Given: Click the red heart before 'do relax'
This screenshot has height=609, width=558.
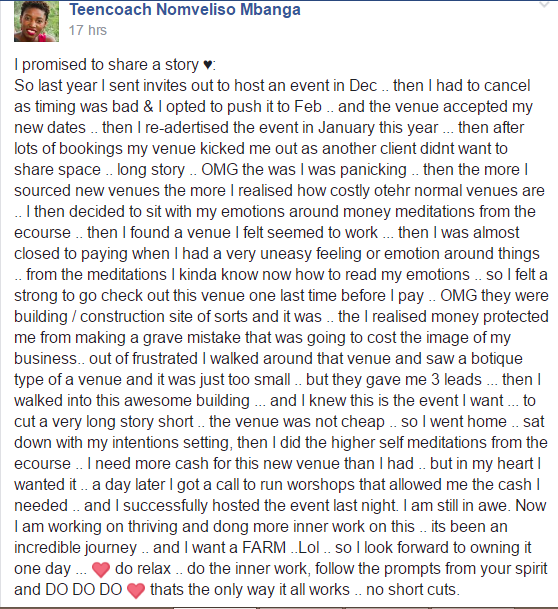Looking at the screenshot, I should pos(101,569).
